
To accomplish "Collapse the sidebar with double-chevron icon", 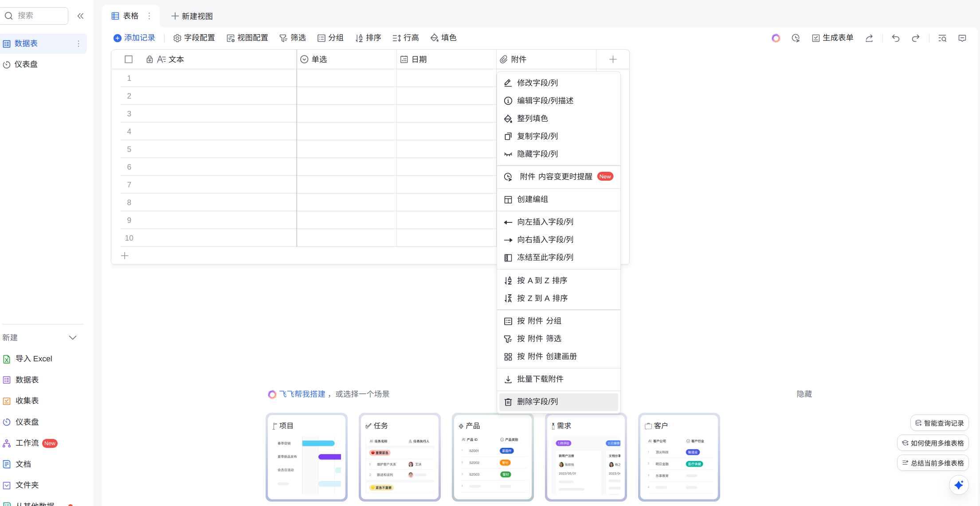I will (x=80, y=16).
